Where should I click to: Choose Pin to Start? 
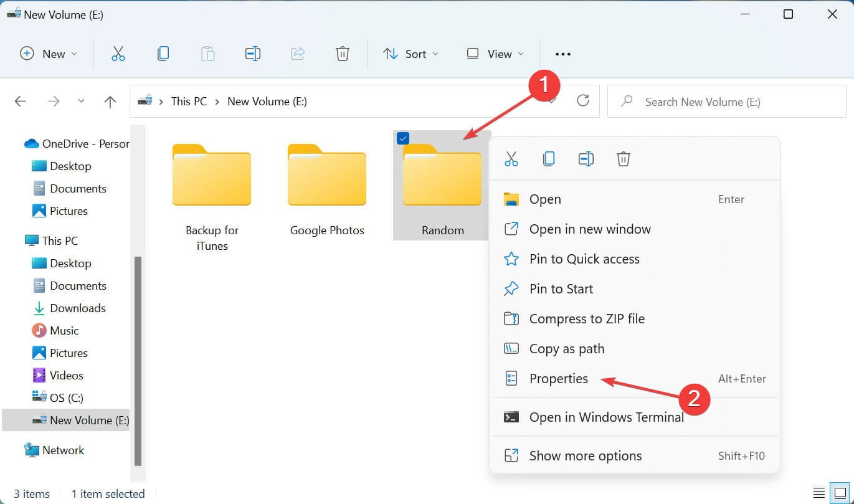coord(635,289)
